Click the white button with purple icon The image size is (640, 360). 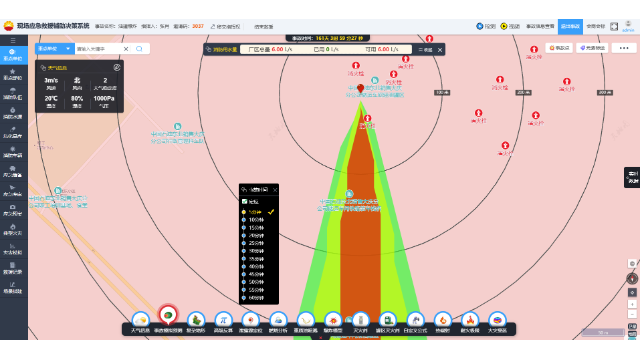(592, 48)
